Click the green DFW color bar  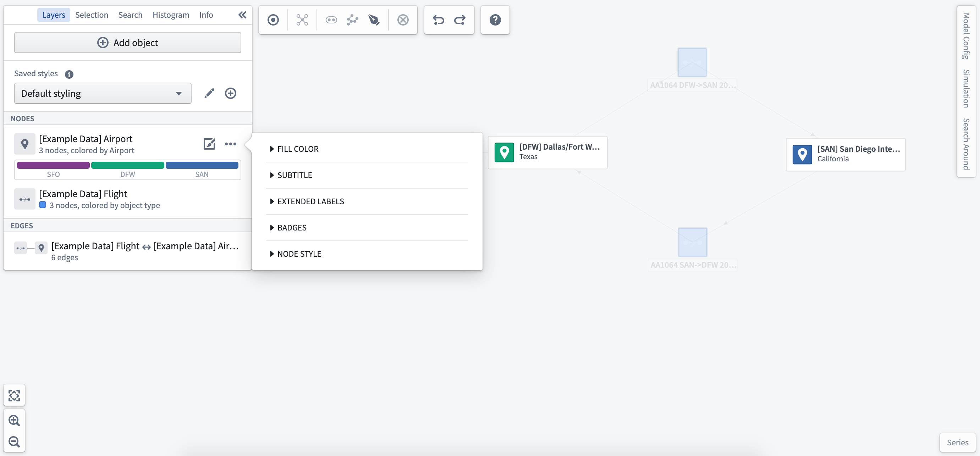[127, 165]
